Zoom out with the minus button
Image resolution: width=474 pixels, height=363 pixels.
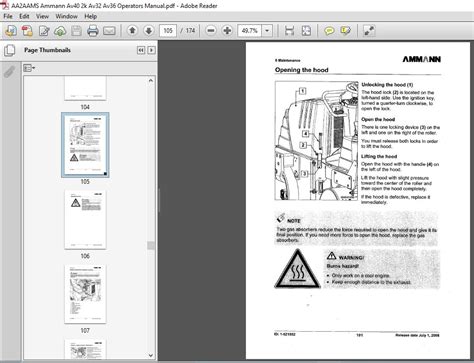pos(211,31)
